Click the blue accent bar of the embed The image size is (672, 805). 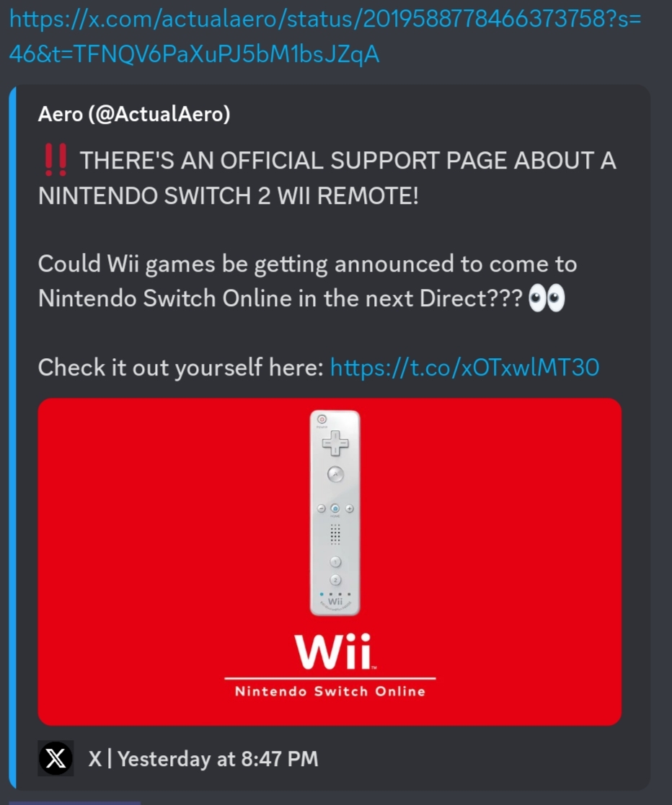click(12, 437)
